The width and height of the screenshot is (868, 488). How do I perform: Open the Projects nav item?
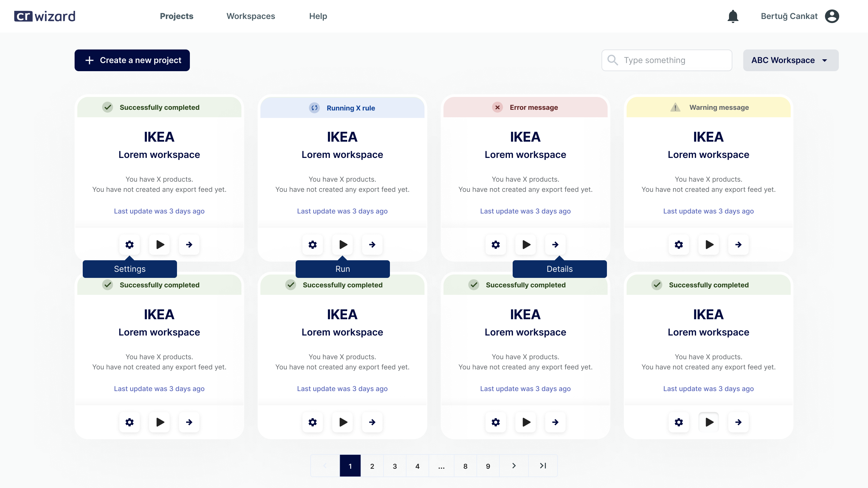177,16
